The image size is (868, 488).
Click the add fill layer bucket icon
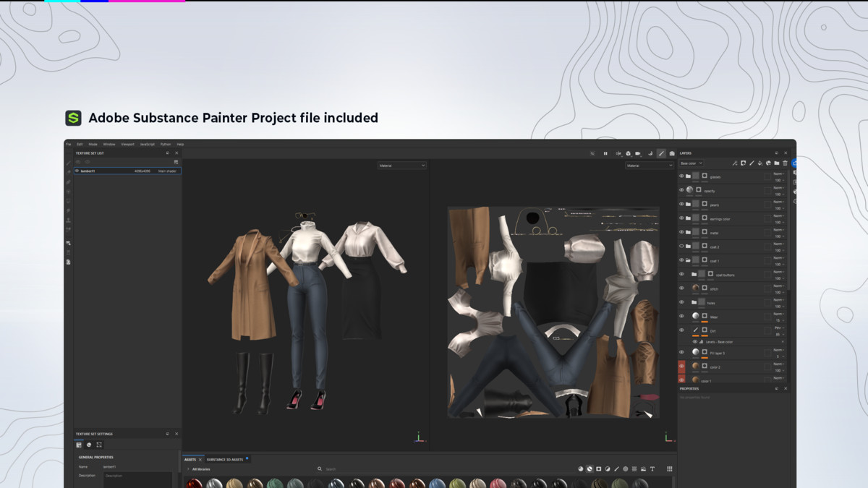759,163
